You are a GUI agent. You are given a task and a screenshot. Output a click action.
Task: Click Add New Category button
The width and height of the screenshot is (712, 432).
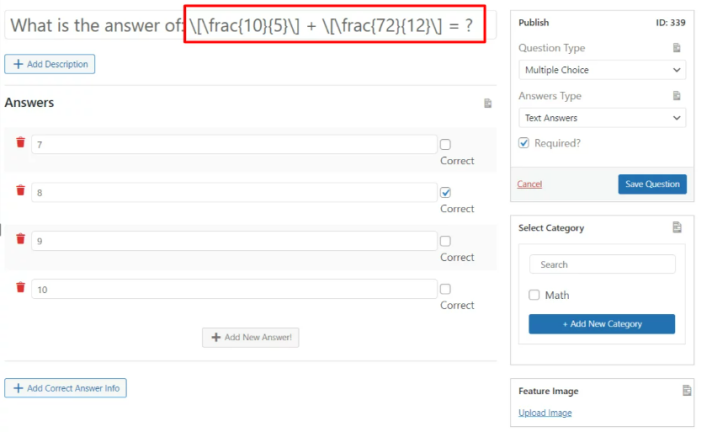[x=601, y=324]
